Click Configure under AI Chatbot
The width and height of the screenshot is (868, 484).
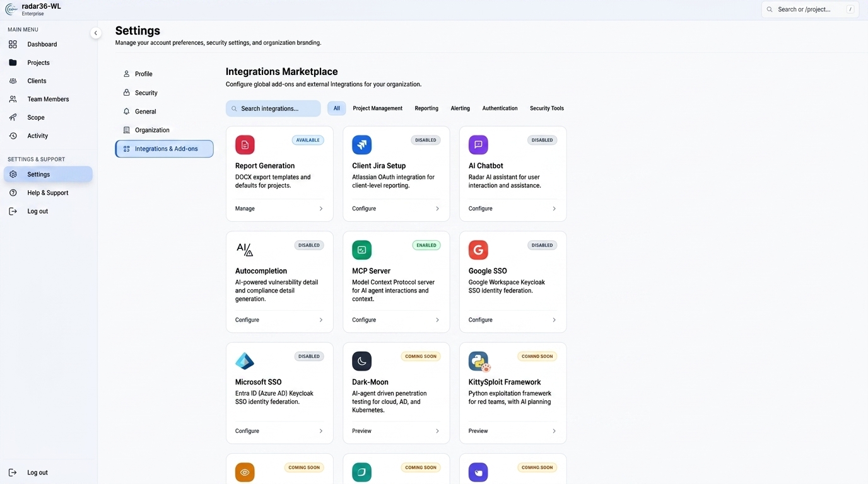coord(481,209)
